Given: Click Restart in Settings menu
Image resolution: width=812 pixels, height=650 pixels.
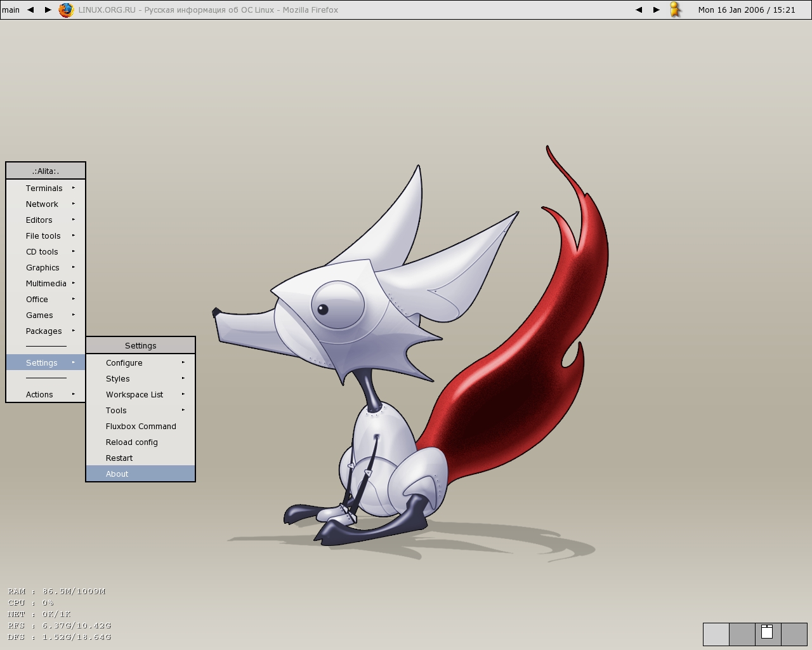Looking at the screenshot, I should tap(141, 458).
